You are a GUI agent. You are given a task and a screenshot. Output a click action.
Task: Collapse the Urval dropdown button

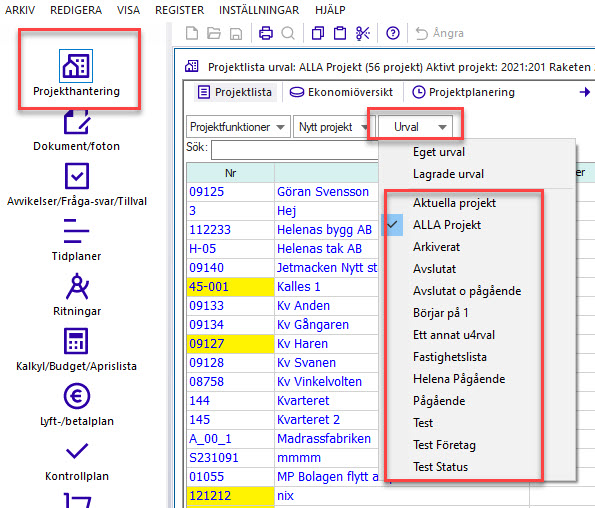coord(416,127)
